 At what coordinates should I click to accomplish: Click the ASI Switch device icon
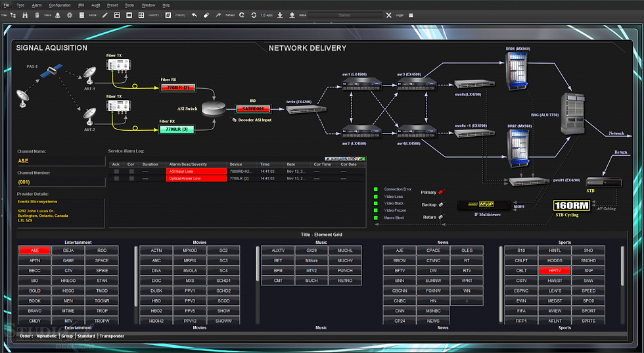click(214, 108)
